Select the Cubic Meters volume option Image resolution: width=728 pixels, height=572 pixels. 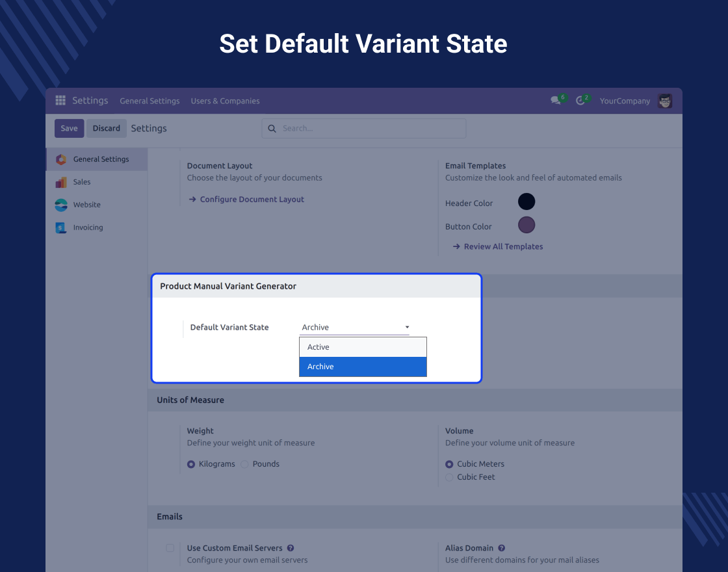pos(449,464)
